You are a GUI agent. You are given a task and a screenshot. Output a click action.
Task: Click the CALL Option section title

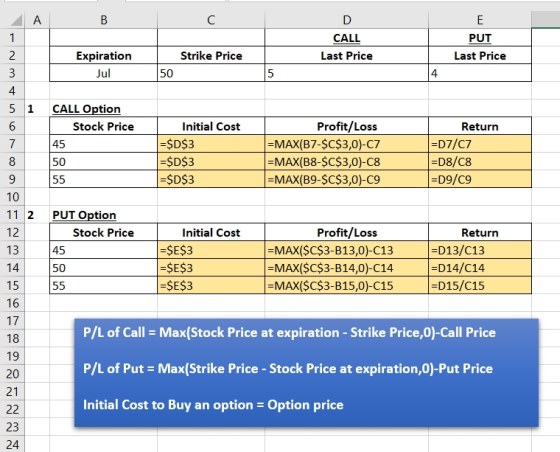[86, 109]
